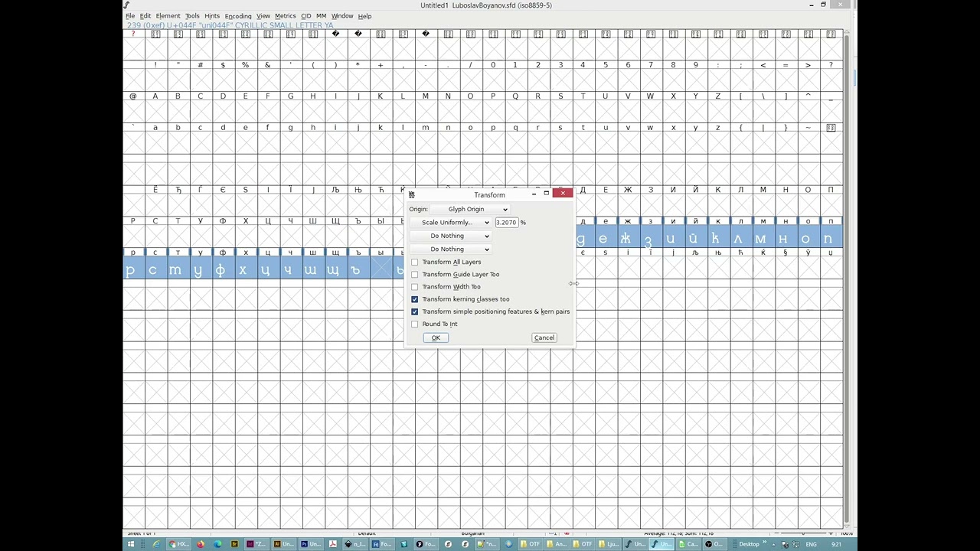The image size is (980, 551).
Task: Open the Help menu
Action: [364, 15]
